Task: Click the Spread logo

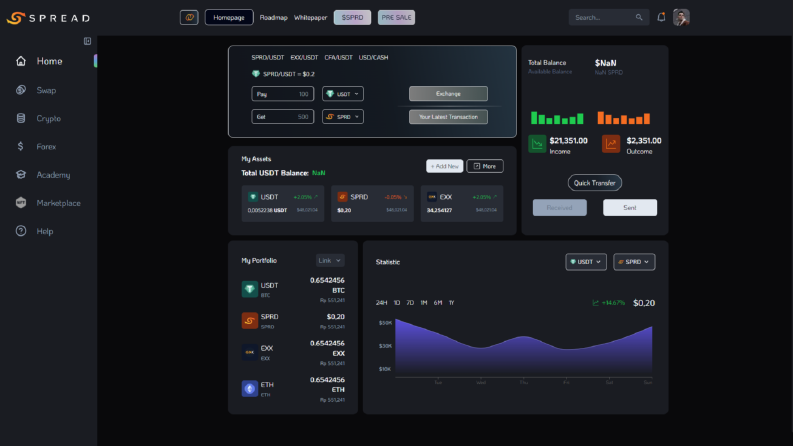Action: pyautogui.click(x=49, y=18)
